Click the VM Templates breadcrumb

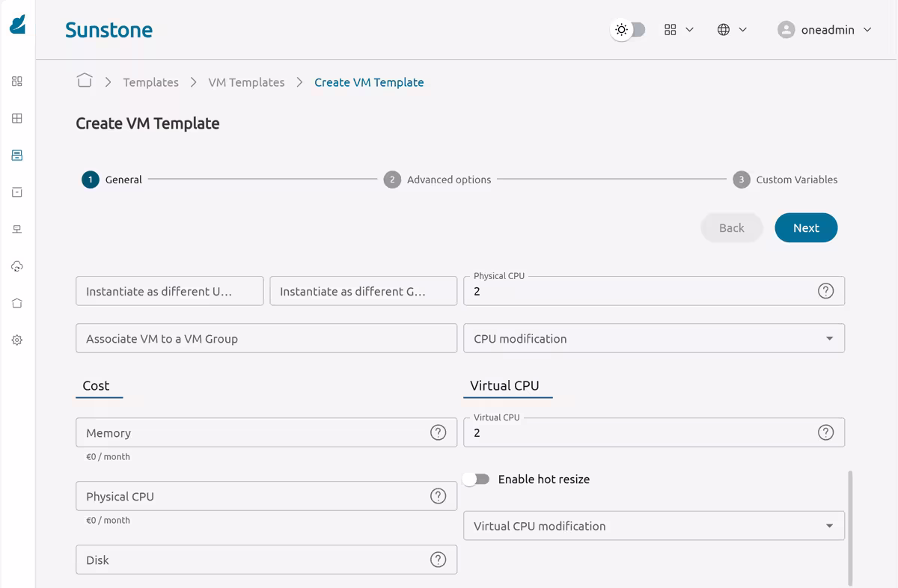[246, 82]
